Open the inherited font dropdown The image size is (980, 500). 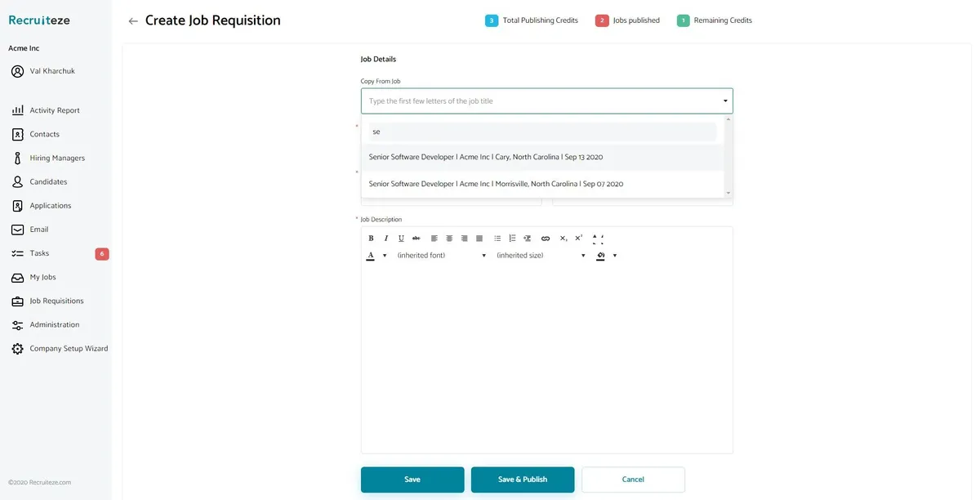[442, 256]
